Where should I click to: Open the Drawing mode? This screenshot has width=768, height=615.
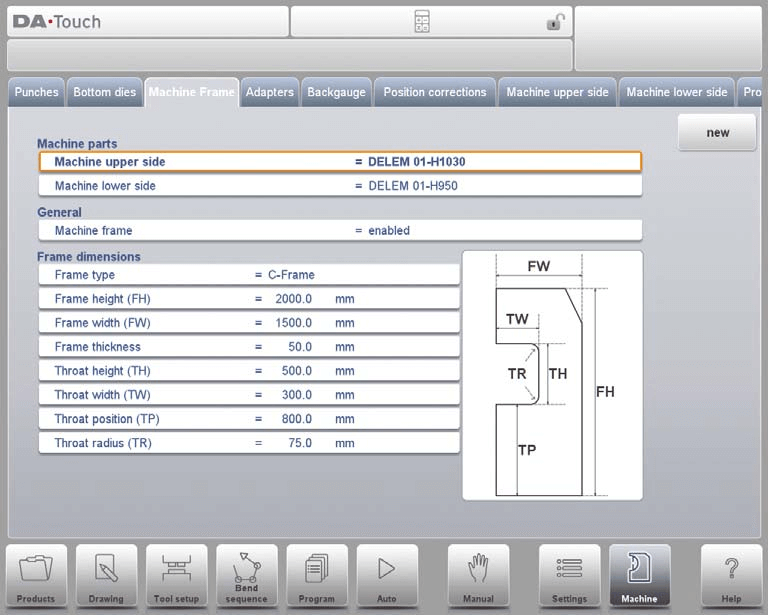[x=106, y=576]
